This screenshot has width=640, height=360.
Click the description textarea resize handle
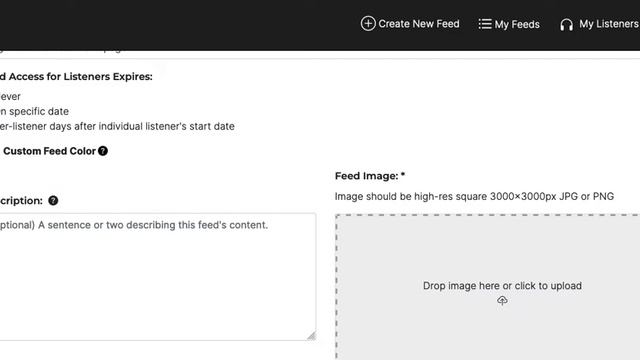[311, 336]
